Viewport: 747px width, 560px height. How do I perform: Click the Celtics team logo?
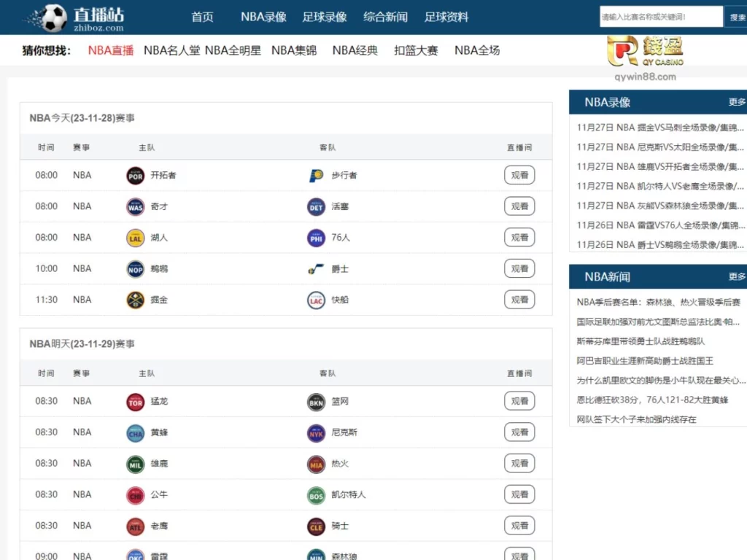click(316, 494)
